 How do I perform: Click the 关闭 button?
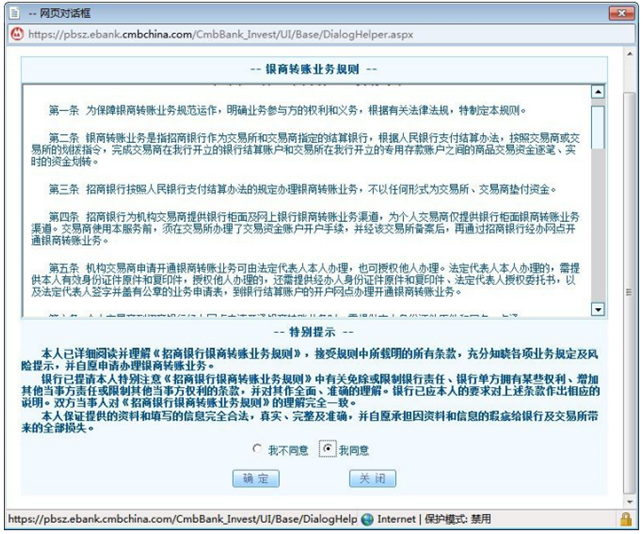coord(372,478)
